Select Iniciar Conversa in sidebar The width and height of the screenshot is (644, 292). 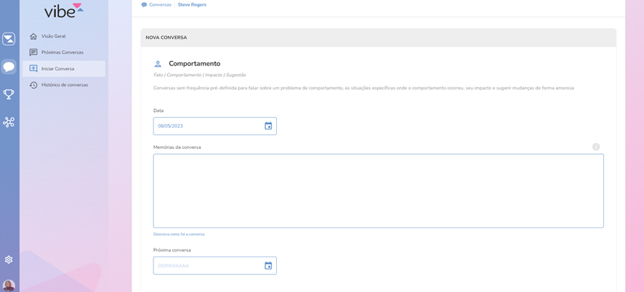click(x=57, y=69)
